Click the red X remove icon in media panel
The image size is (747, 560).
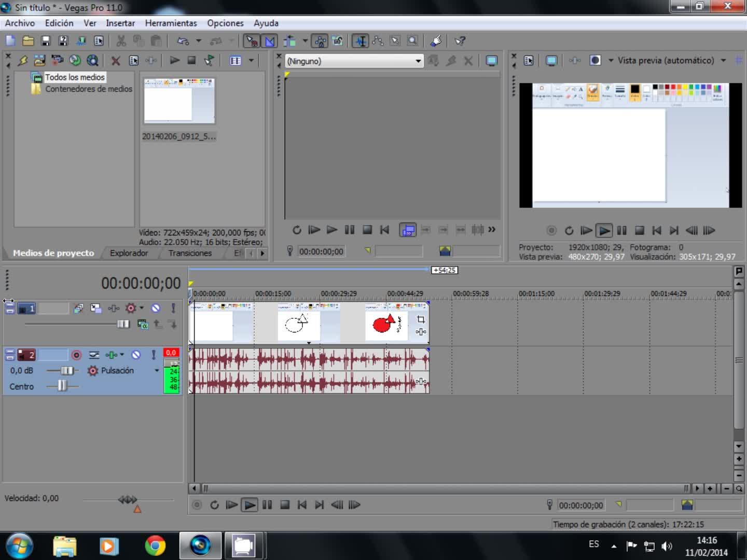[116, 61]
